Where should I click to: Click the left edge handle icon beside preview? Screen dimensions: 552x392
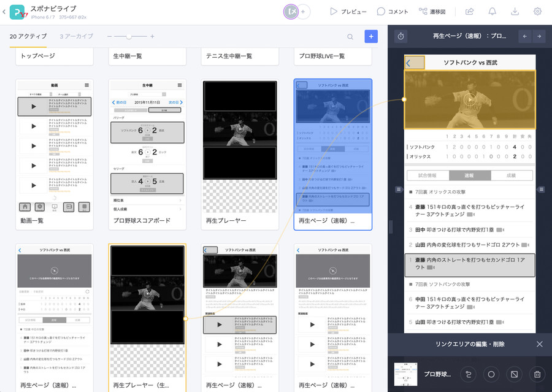[x=399, y=190]
